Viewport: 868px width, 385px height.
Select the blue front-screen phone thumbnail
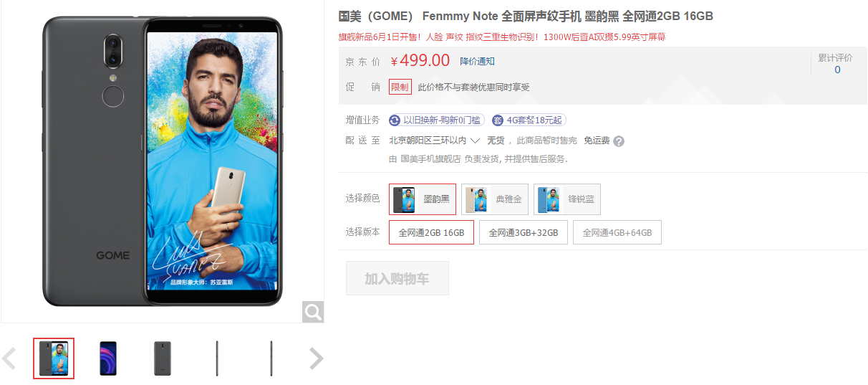coord(108,358)
